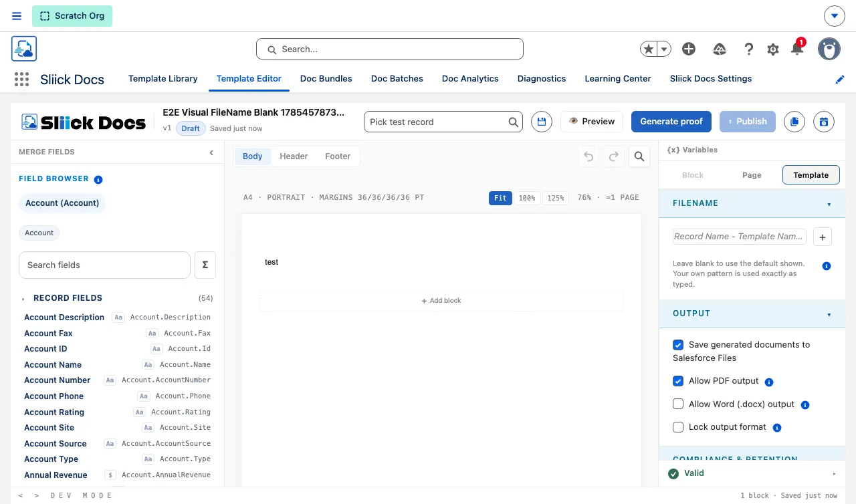Enable Allow Word (.docx) output
Viewport: 856px width, 504px height.
[678, 404]
